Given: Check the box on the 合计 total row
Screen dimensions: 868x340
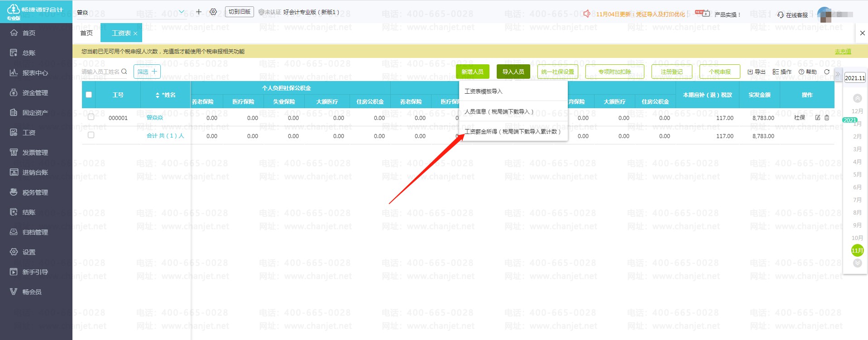Looking at the screenshot, I should (x=91, y=135).
